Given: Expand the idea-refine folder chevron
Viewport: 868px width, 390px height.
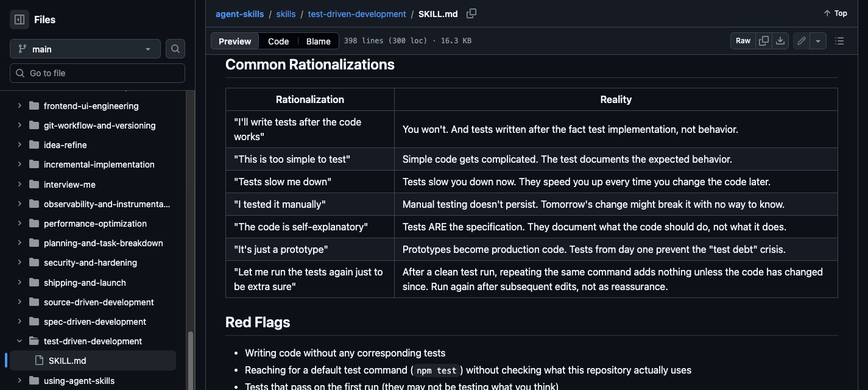Looking at the screenshot, I should tap(19, 145).
